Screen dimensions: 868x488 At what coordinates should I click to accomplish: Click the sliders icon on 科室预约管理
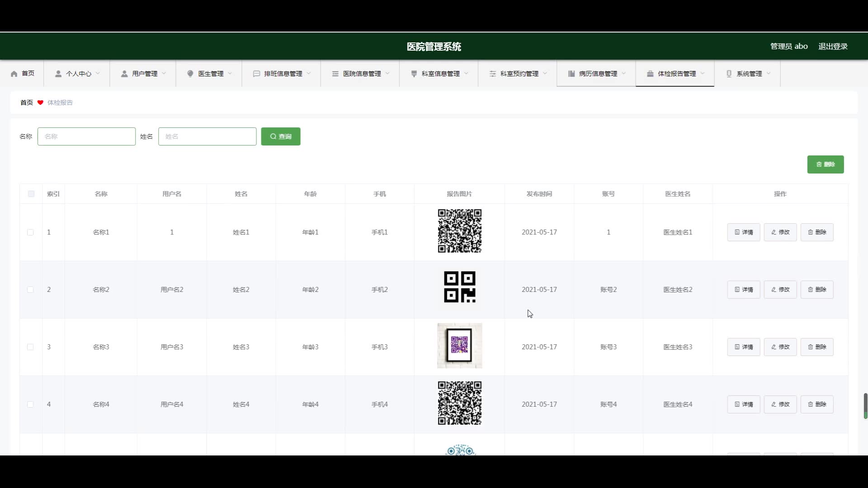(493, 74)
